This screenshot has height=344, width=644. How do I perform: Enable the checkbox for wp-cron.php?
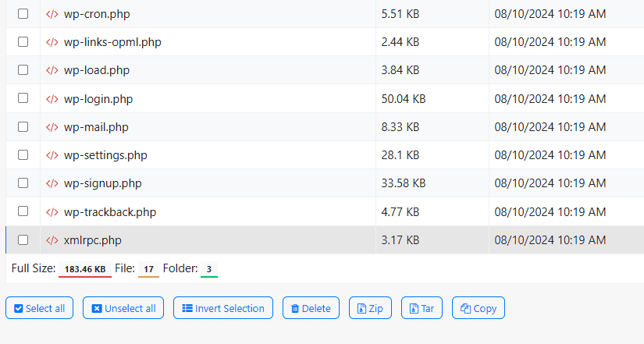(23, 14)
